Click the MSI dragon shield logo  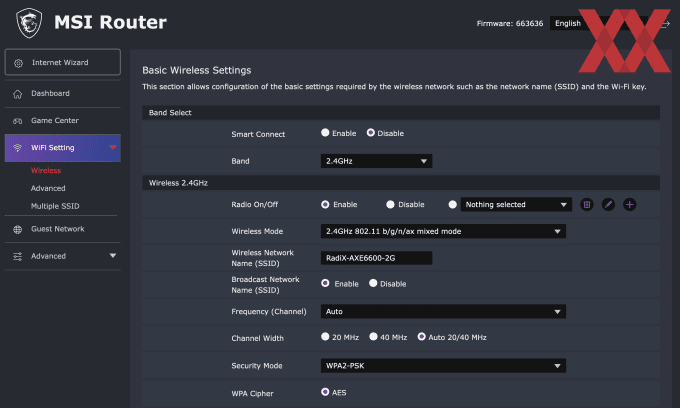(29, 23)
